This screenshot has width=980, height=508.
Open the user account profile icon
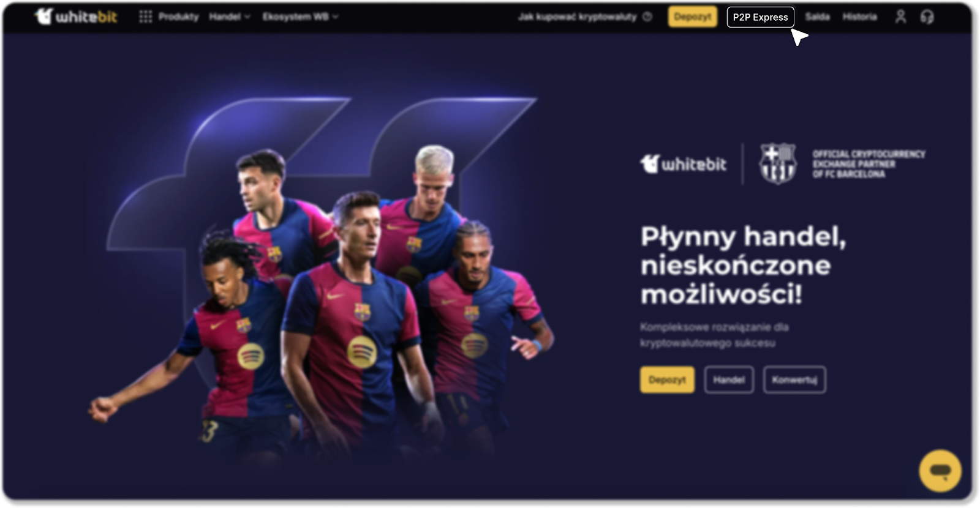coord(900,17)
